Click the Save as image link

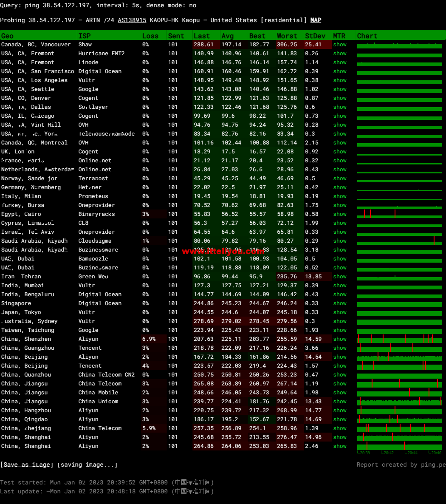click(x=26, y=464)
